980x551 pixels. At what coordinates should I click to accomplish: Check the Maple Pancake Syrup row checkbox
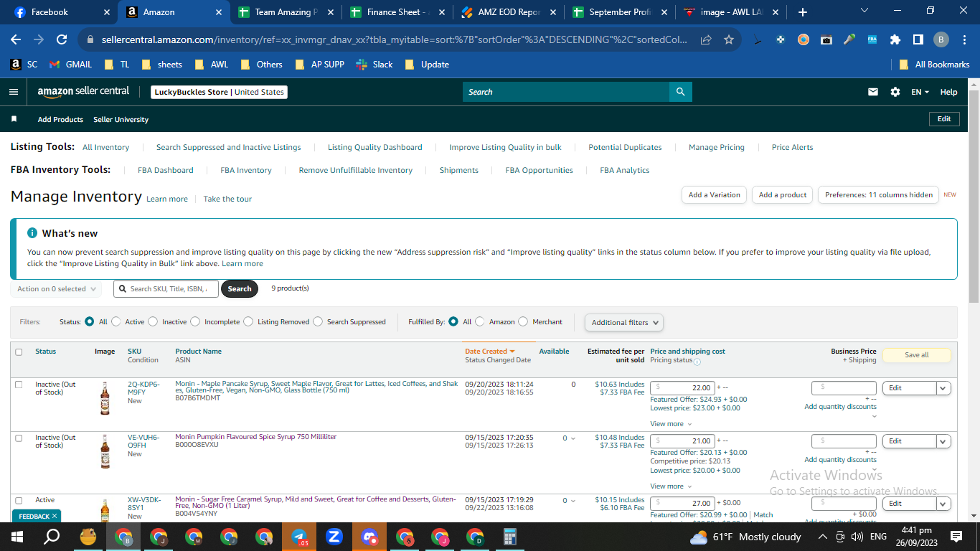click(x=19, y=385)
